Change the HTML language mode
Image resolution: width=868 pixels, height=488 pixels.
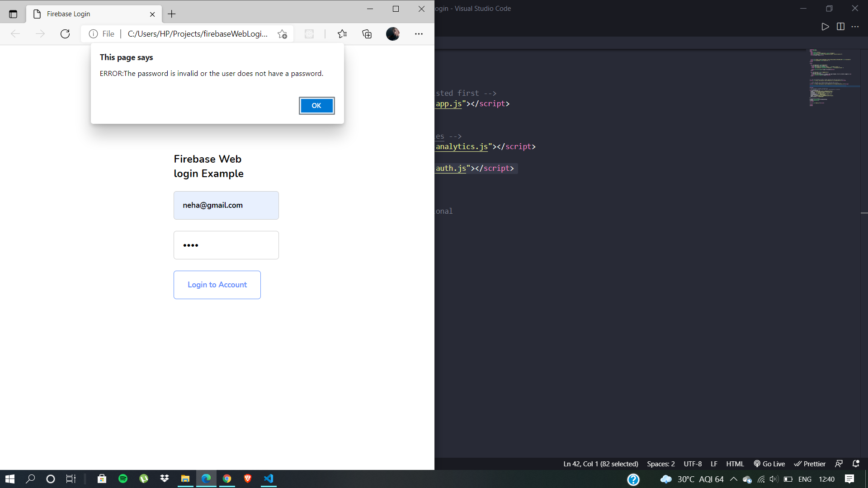tap(735, 464)
